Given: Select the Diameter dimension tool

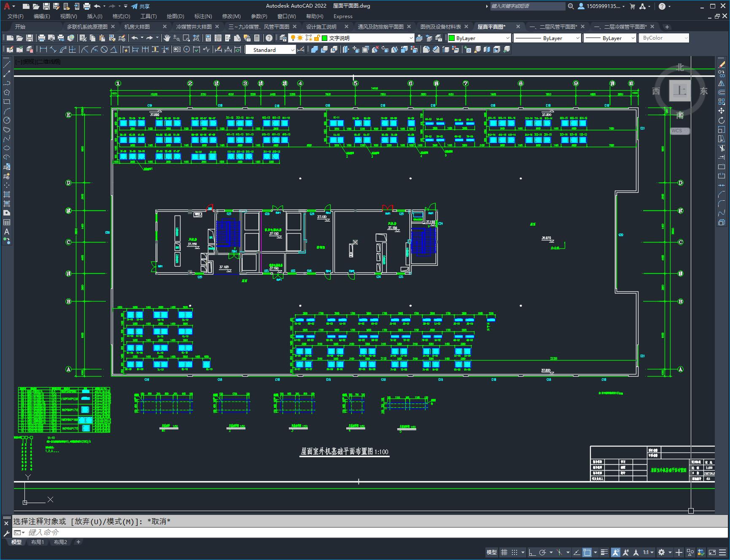Looking at the screenshot, I should [x=104, y=49].
